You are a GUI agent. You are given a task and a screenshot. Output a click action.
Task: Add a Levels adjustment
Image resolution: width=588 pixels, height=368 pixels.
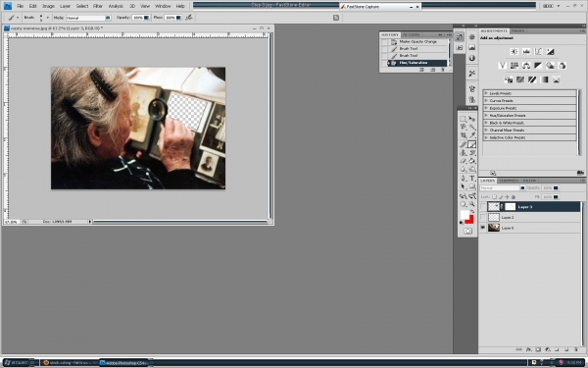click(526, 51)
